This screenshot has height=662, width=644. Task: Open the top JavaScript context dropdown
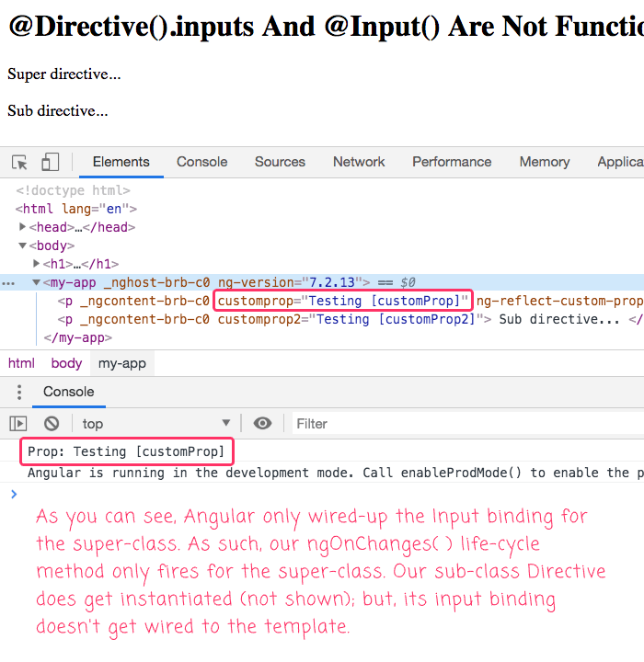coord(156,423)
